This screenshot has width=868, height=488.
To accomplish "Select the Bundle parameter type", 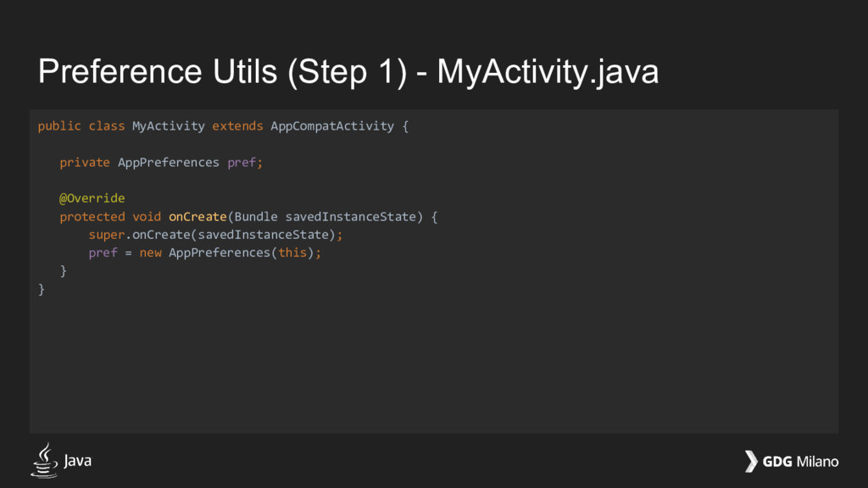I will coord(256,217).
